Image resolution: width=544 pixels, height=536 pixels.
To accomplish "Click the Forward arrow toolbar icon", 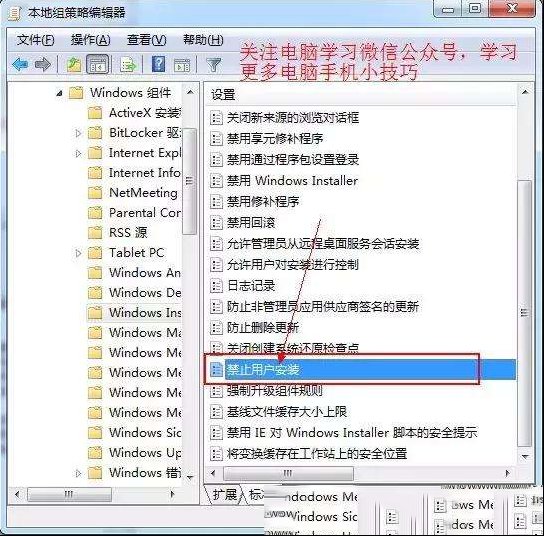I will 43,65.
